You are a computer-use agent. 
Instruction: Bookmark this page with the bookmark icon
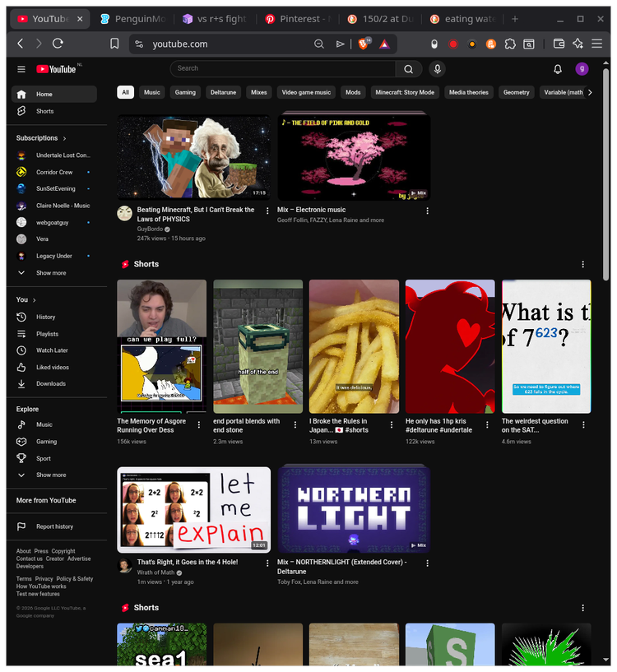click(114, 44)
